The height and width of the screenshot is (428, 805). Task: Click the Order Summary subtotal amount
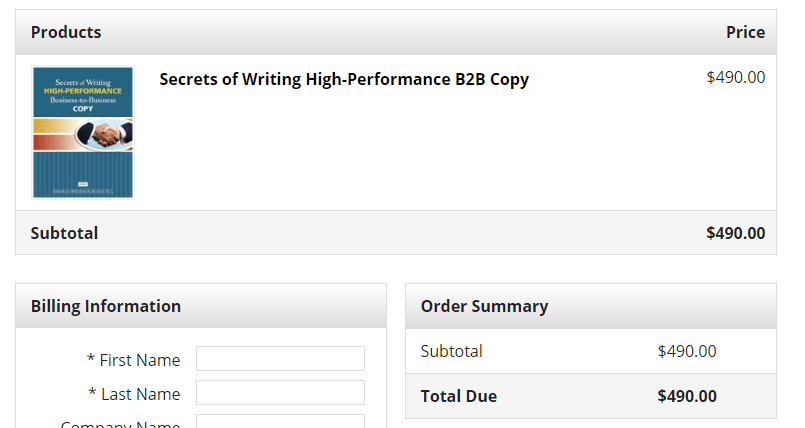[x=687, y=351]
